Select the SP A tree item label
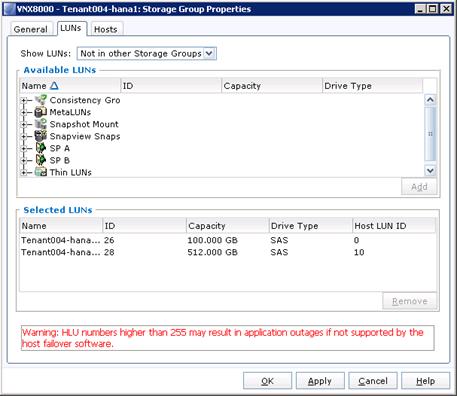This screenshot has height=396, width=457. click(60, 148)
